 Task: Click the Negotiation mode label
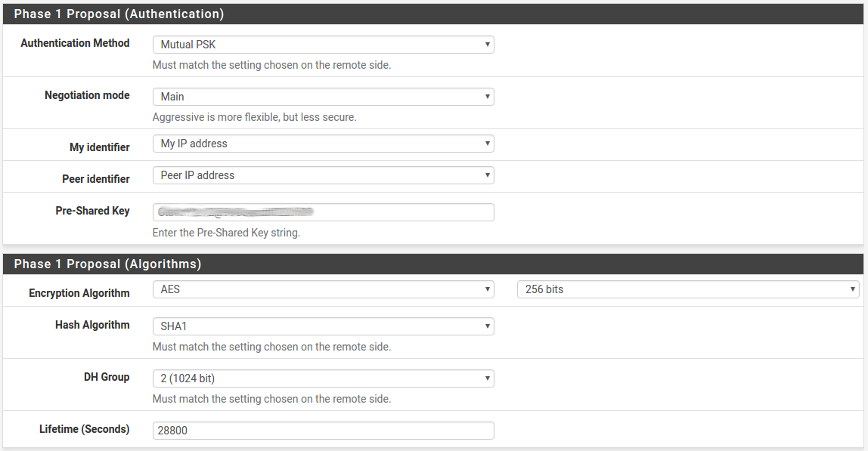point(87,95)
